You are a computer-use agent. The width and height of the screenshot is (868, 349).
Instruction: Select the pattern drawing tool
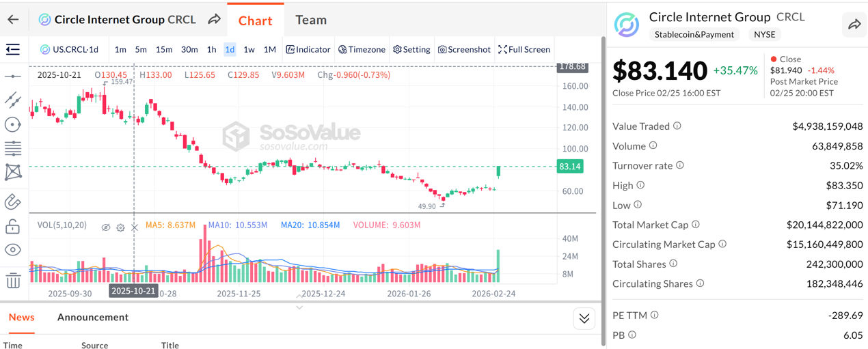pyautogui.click(x=12, y=172)
